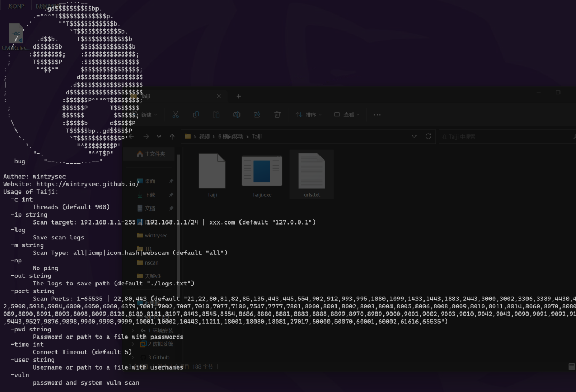The height and width of the screenshot is (392, 576).
Task: Click the Share icon in Explorer toolbar
Action: 257,115
